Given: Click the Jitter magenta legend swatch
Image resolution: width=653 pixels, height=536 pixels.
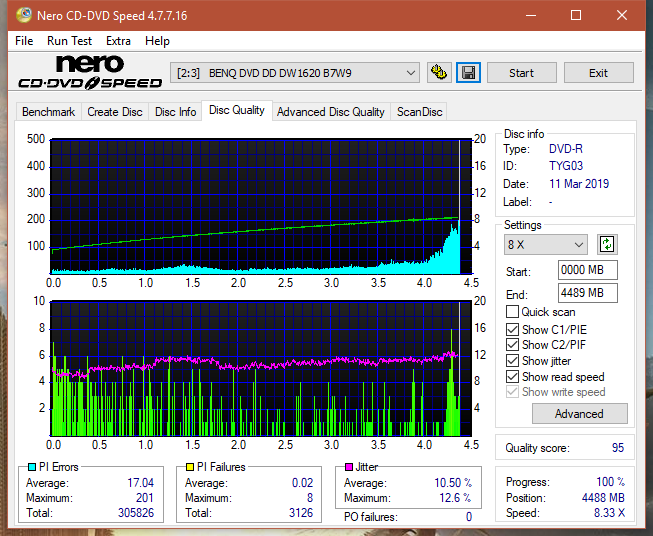Looking at the screenshot, I should 349,467.
